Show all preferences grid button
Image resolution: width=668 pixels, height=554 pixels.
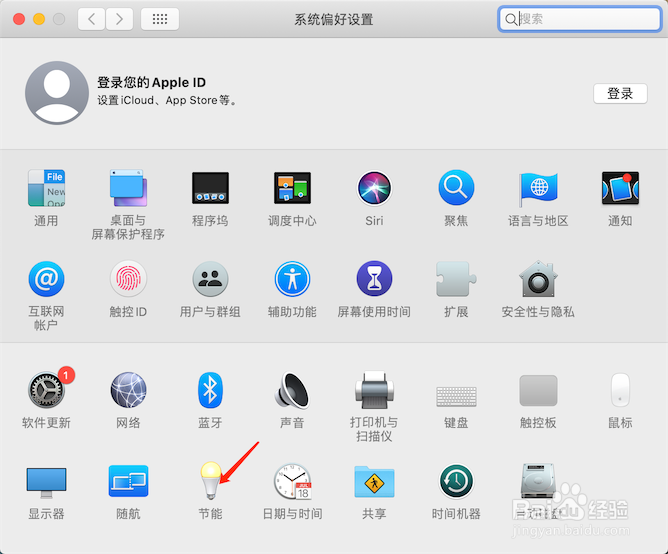(x=160, y=19)
